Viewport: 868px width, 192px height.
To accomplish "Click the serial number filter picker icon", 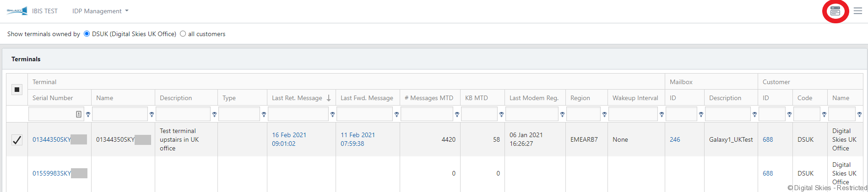I will click(x=79, y=114).
